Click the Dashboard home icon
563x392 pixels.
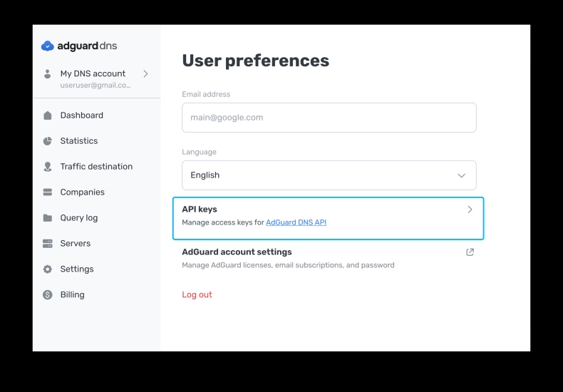[x=48, y=115]
